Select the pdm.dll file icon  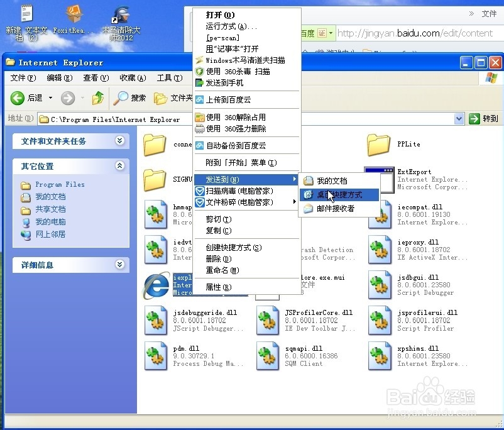tap(156, 356)
